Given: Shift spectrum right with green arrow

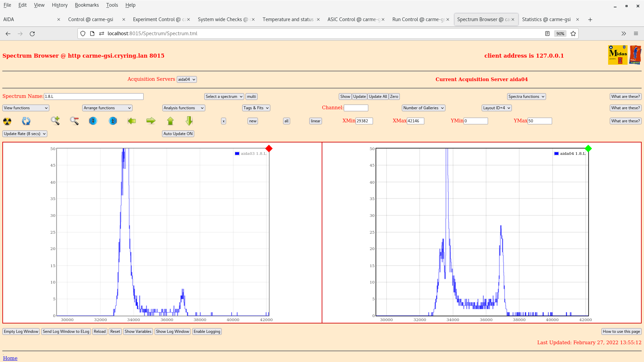Looking at the screenshot, I should point(151,121).
